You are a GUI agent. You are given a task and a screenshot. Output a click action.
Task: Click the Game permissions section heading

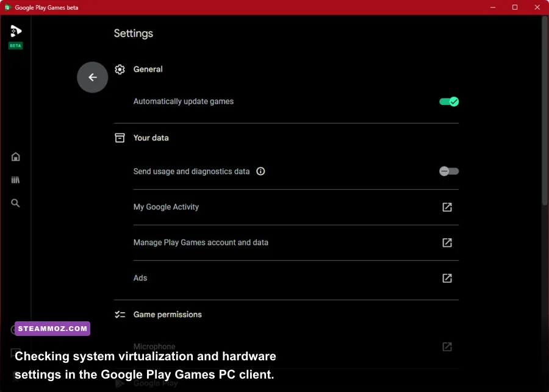click(167, 315)
